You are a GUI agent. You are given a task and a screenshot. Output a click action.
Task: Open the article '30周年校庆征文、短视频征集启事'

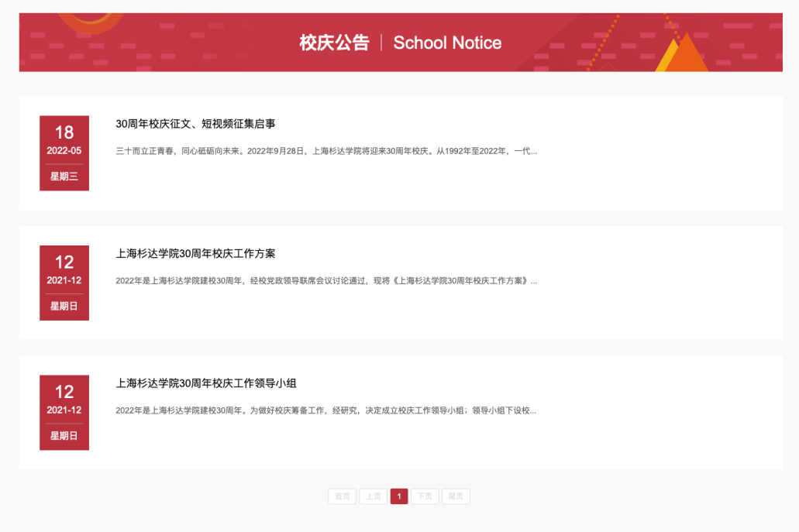196,122
